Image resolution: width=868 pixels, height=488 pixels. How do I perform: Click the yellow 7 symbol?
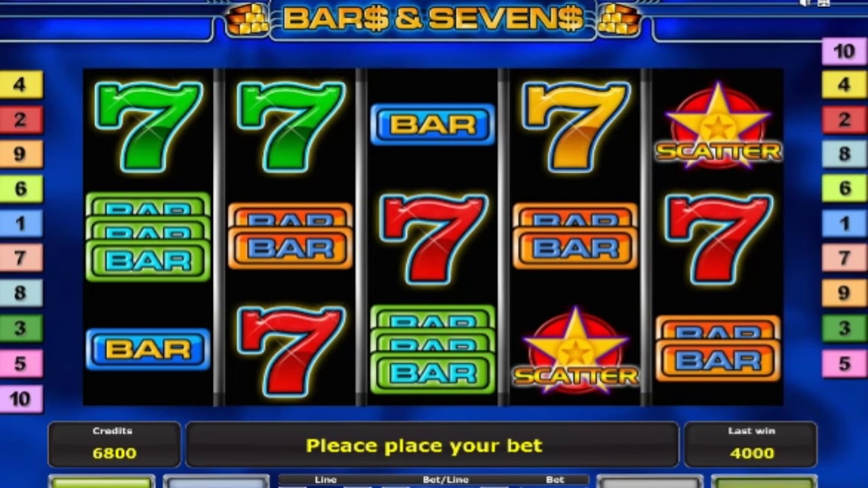(x=575, y=127)
